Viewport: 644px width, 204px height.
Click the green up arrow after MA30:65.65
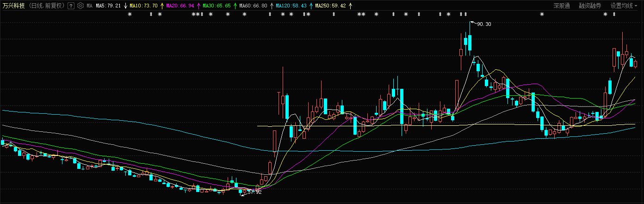pyautogui.click(x=235, y=6)
